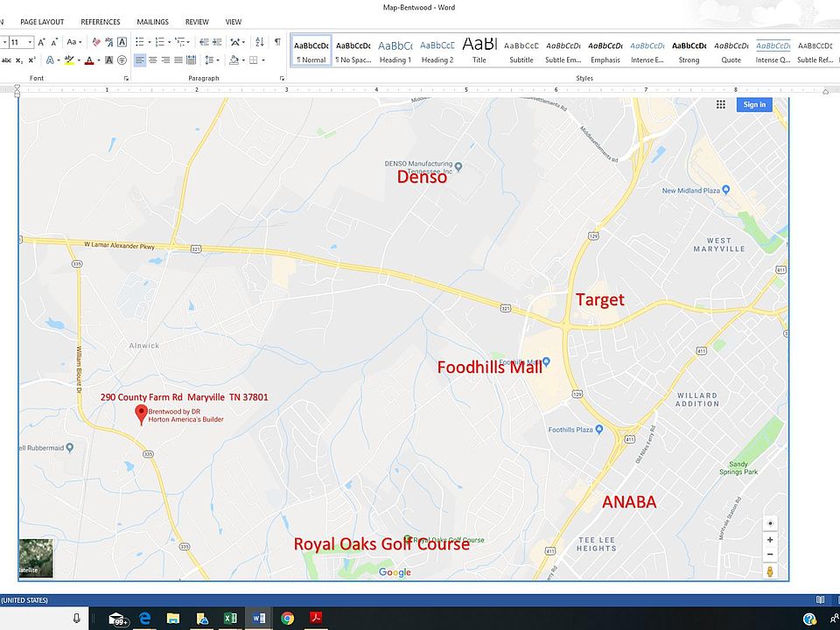Click the Character Shading icon
840x630 pixels.
coord(108,60)
